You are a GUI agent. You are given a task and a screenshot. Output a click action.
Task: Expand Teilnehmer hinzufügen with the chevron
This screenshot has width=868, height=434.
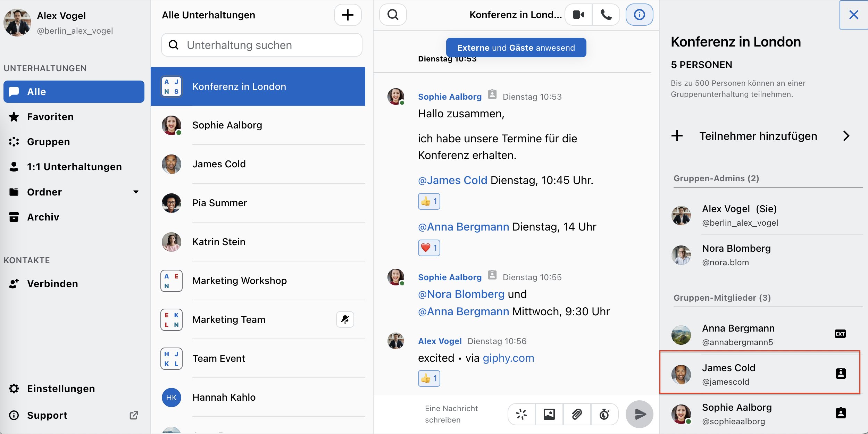846,136
